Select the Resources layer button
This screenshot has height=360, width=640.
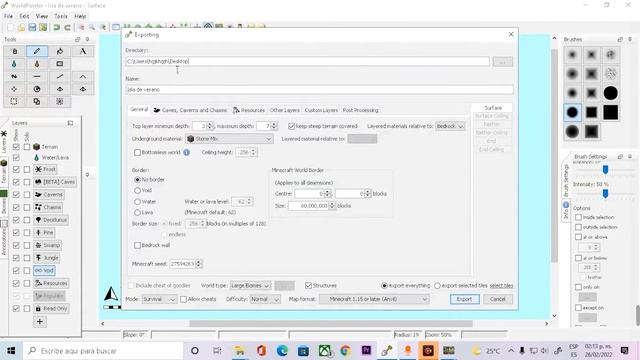[x=51, y=283]
